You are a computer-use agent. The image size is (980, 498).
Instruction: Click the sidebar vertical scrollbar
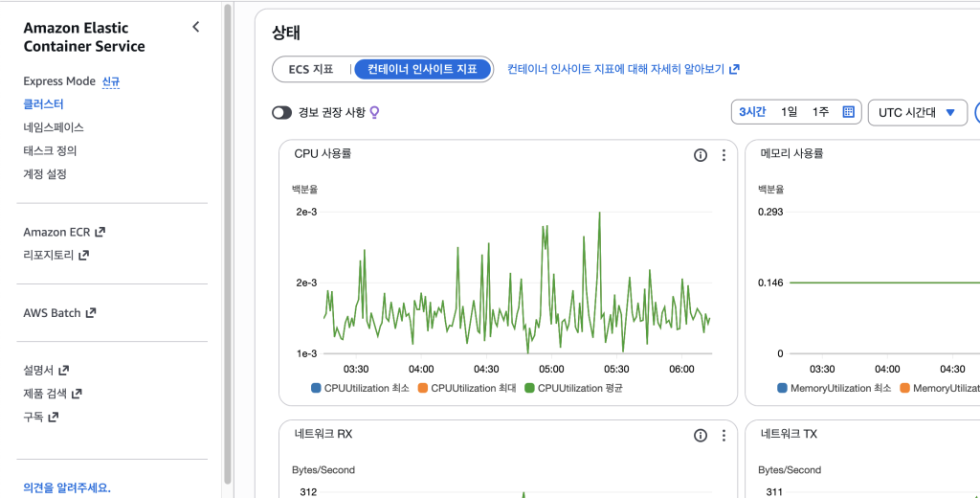(227, 239)
